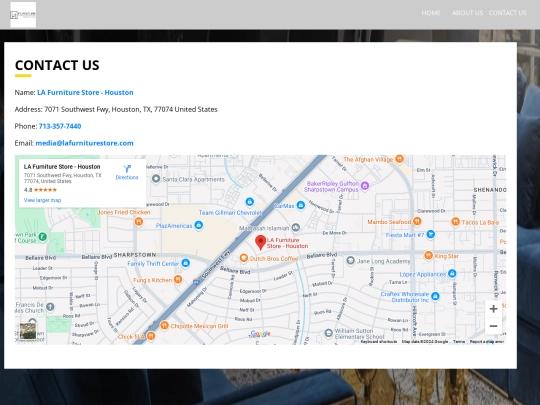Click the address text 7071 Southwest Fwy

tap(76, 109)
